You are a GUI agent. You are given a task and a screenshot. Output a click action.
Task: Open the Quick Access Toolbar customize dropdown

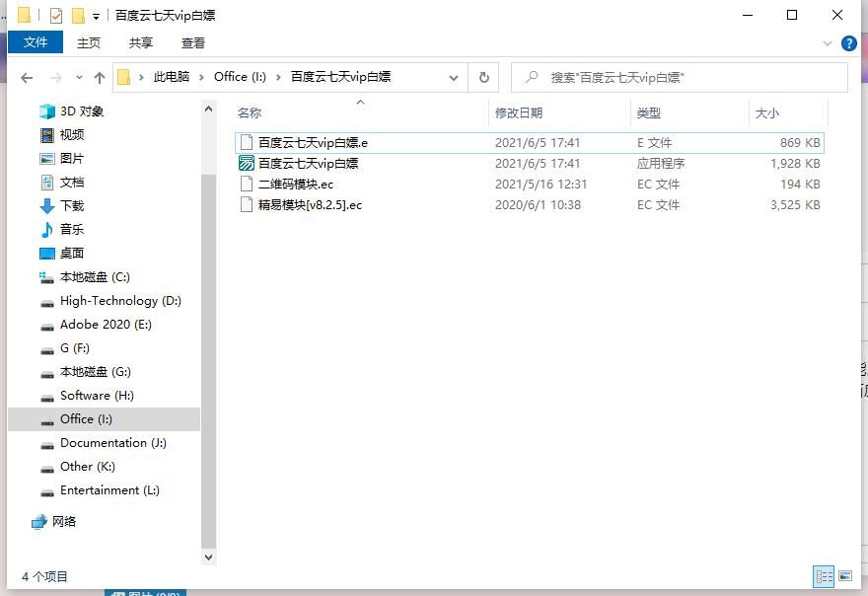coord(96,16)
